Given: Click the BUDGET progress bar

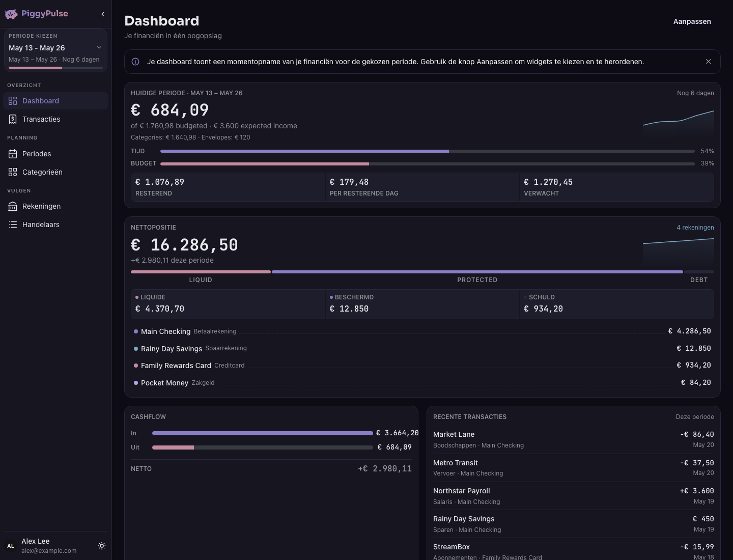Looking at the screenshot, I should point(428,163).
